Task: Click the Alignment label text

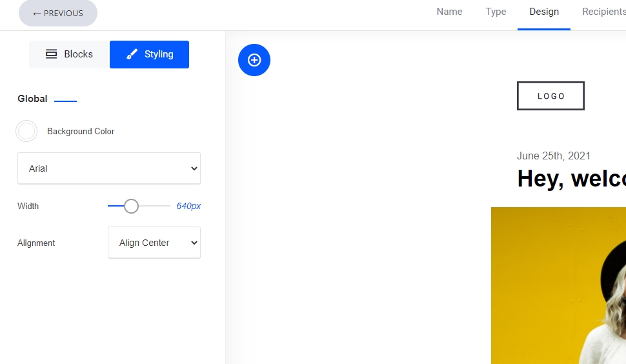Action: coord(36,243)
